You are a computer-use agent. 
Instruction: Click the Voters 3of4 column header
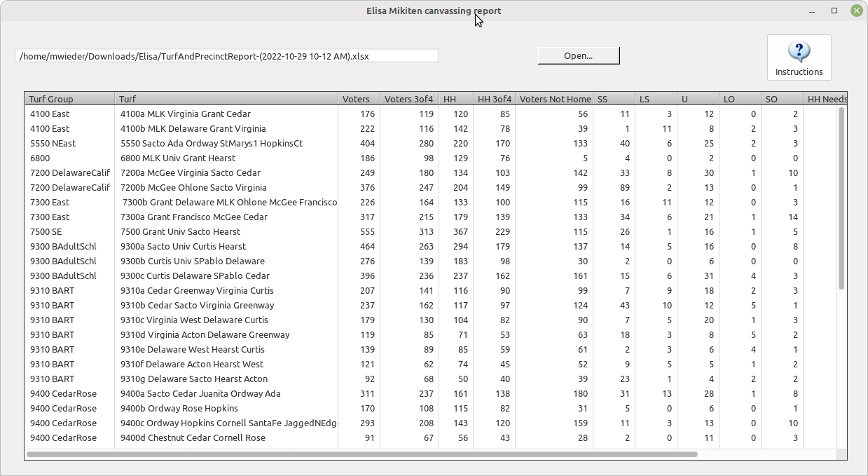click(x=408, y=99)
